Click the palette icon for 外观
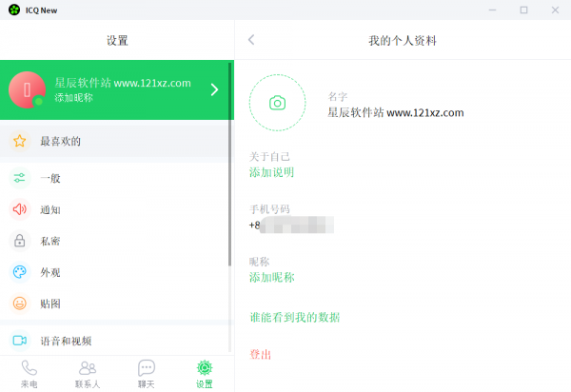Screen dimensions: 571x392 pyautogui.click(x=20, y=272)
